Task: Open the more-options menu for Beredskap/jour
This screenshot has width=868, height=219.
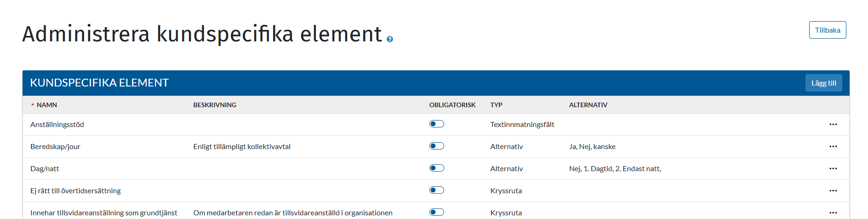Action: (x=833, y=147)
